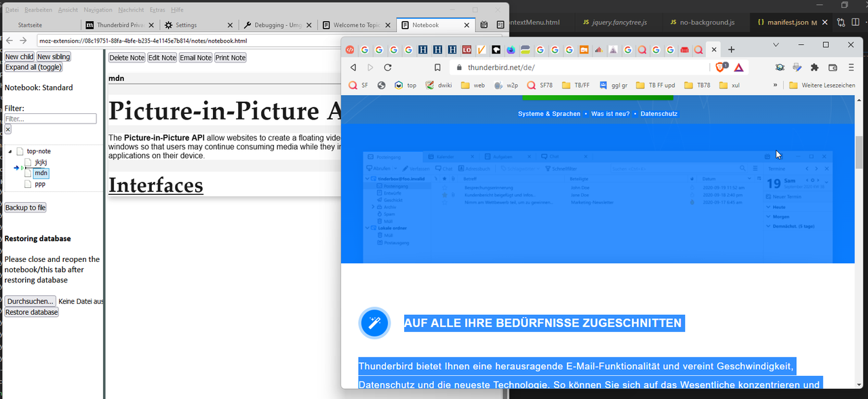Open the 'top' bookmark in Brave

click(406, 85)
